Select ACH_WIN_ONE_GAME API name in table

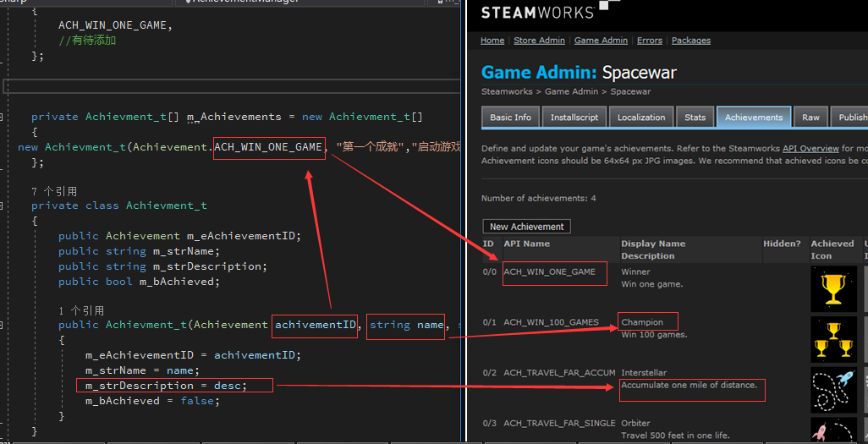tap(549, 271)
